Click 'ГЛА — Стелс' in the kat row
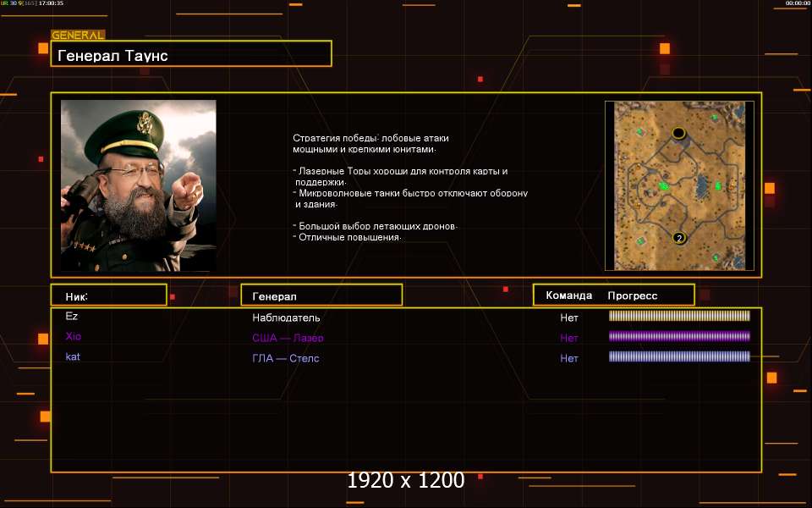 click(285, 358)
